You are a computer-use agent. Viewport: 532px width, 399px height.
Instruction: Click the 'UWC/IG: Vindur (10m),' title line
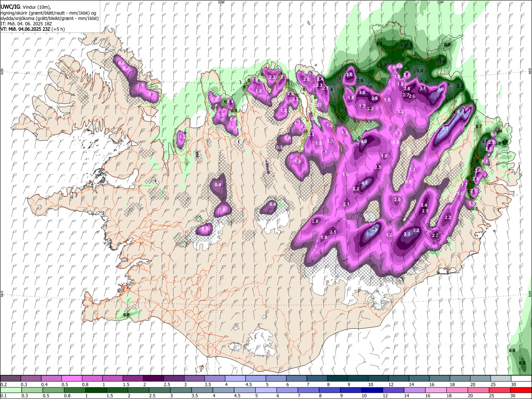point(25,7)
